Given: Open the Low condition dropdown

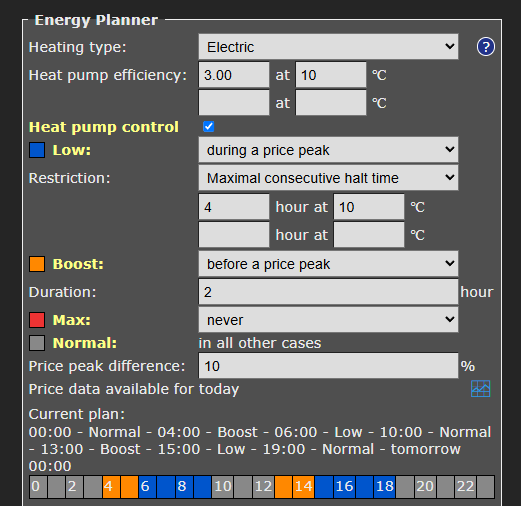Looking at the screenshot, I should [x=328, y=150].
